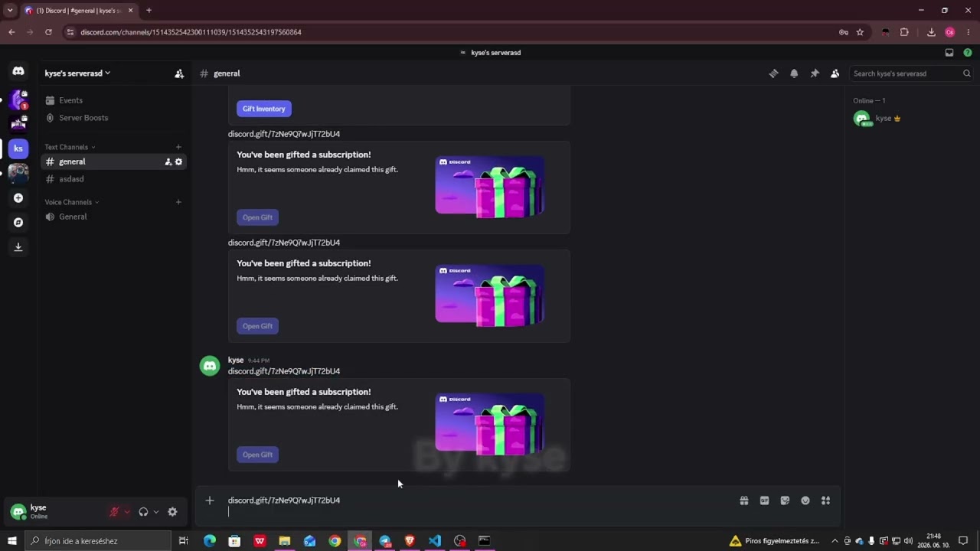Image resolution: width=980 pixels, height=551 pixels.
Task: Open Inbox icon in top bar
Action: click(x=949, y=53)
